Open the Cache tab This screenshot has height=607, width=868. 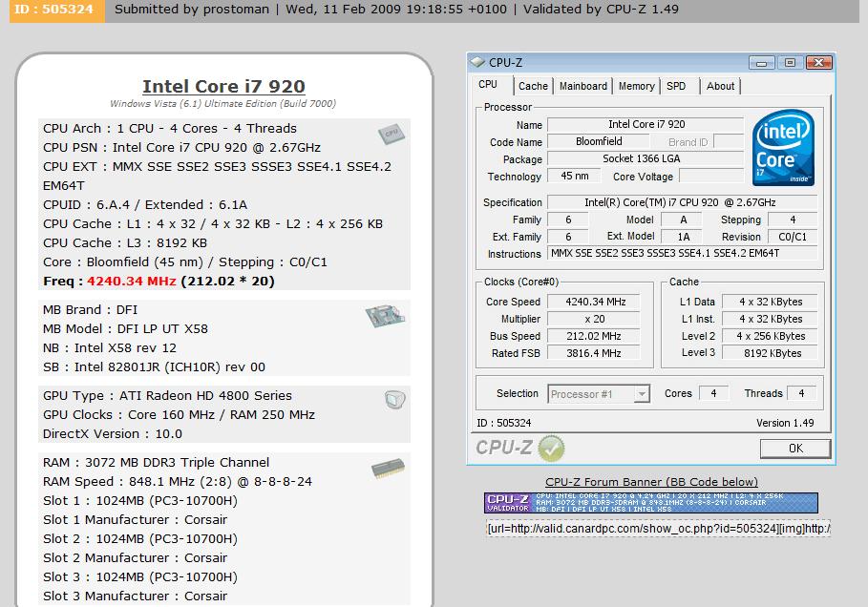(533, 86)
